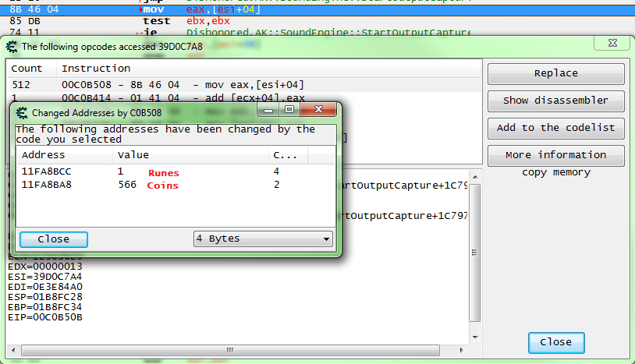Click the EBP=01B8FC34 register line
The height and width of the screenshot is (364, 635).
click(x=45, y=307)
